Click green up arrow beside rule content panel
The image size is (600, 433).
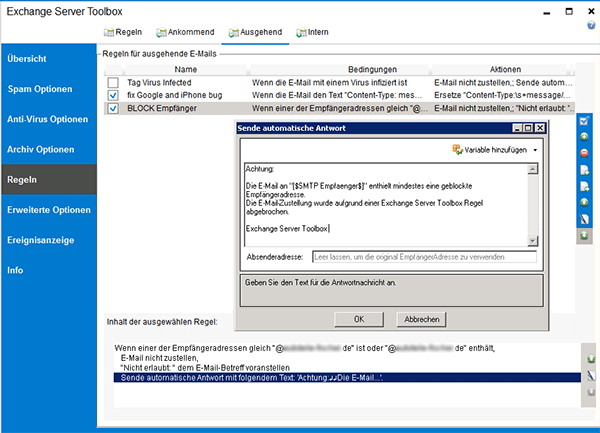pyautogui.click(x=591, y=359)
